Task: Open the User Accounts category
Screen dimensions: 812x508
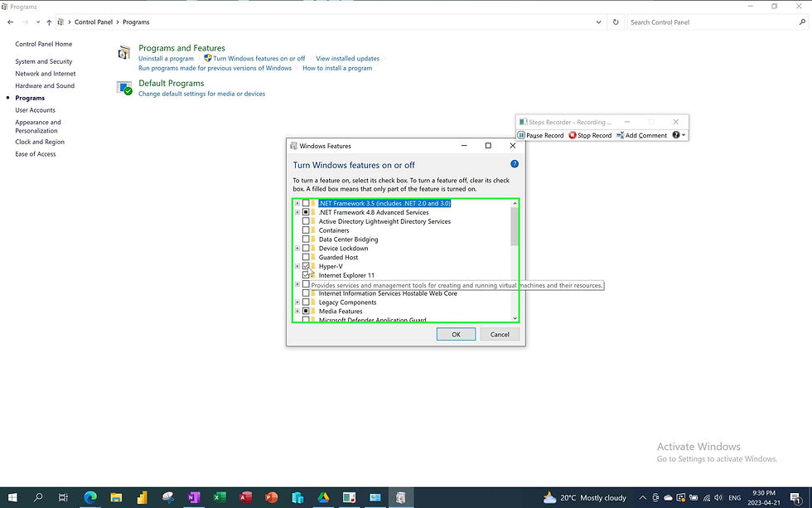Action: pyautogui.click(x=35, y=110)
